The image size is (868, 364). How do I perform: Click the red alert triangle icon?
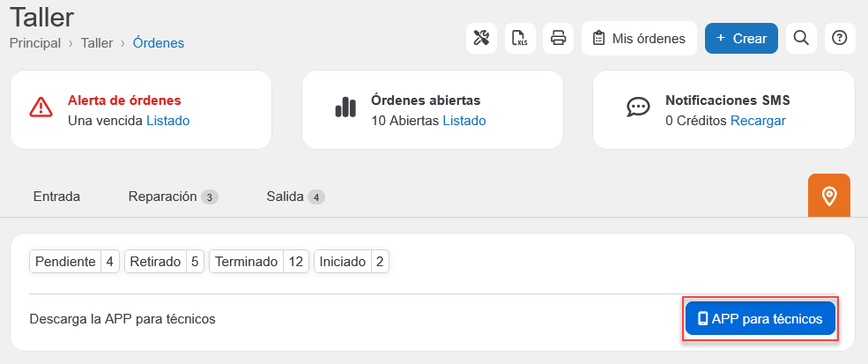tap(41, 108)
